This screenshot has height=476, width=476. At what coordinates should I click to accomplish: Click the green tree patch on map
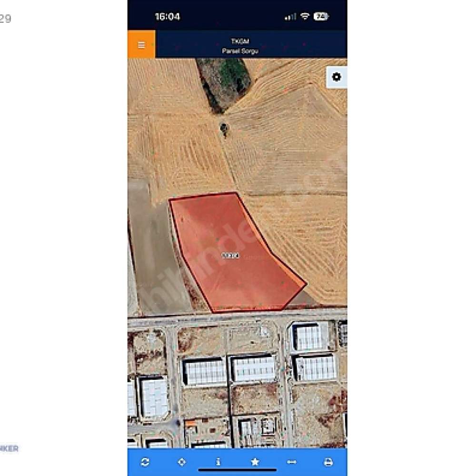[x=224, y=83]
